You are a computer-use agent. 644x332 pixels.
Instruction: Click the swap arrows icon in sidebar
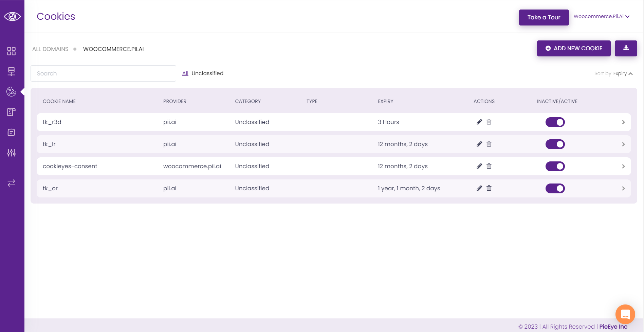pyautogui.click(x=12, y=183)
